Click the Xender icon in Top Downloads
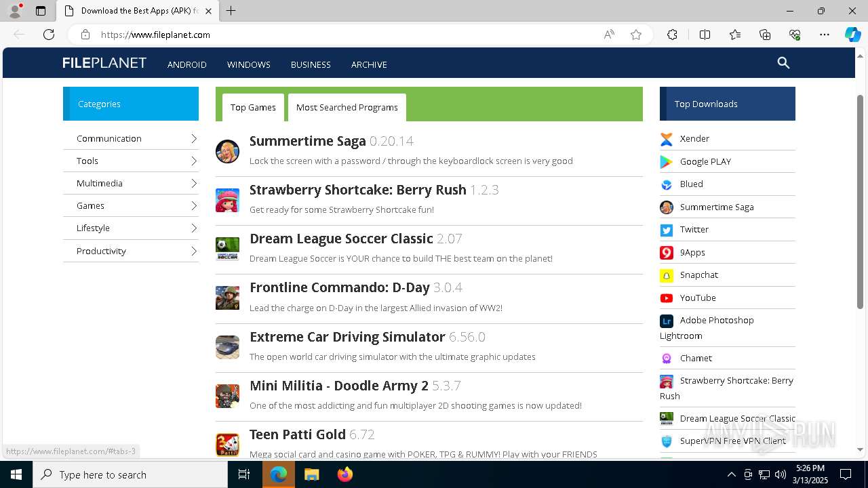The width and height of the screenshot is (868, 488). point(667,139)
